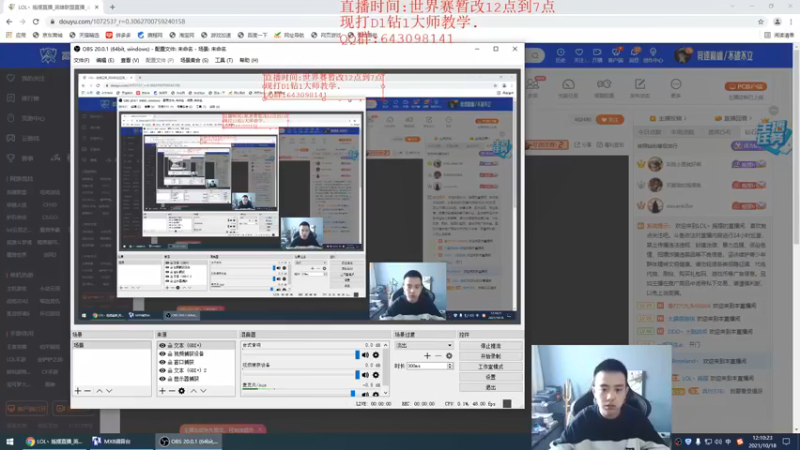Remove scene transition with minus icon
800x450 pixels.
point(438,356)
